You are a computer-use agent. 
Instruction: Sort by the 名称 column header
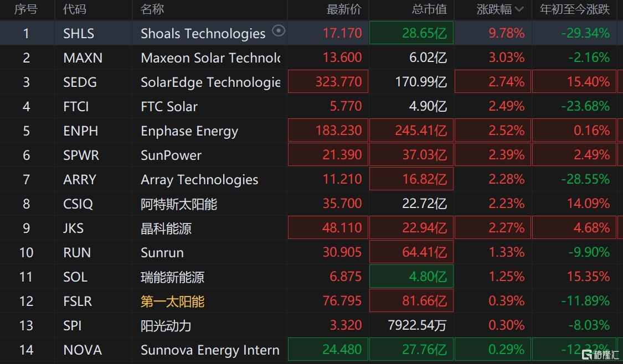click(x=152, y=9)
